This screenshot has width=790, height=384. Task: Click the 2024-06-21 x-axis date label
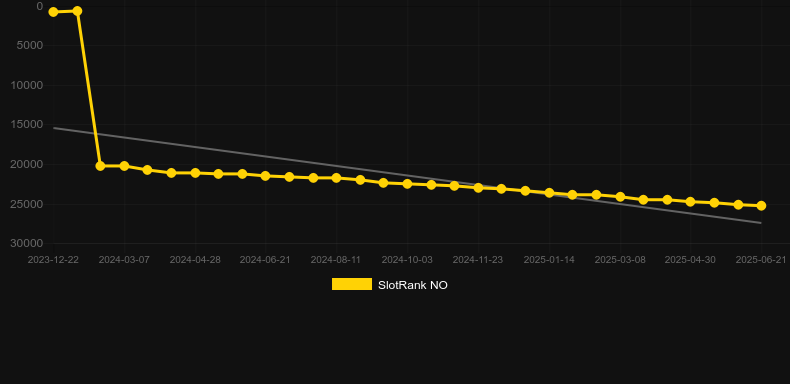pos(265,260)
